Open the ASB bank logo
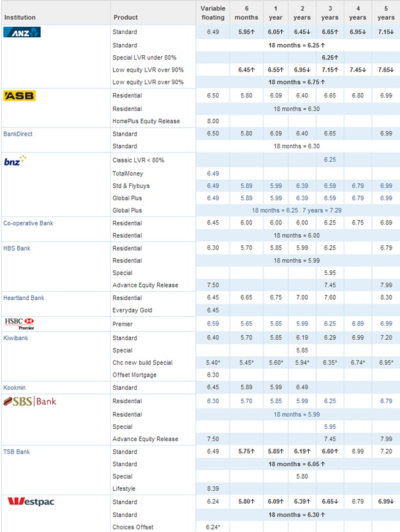This screenshot has height=532, width=400. (x=20, y=96)
